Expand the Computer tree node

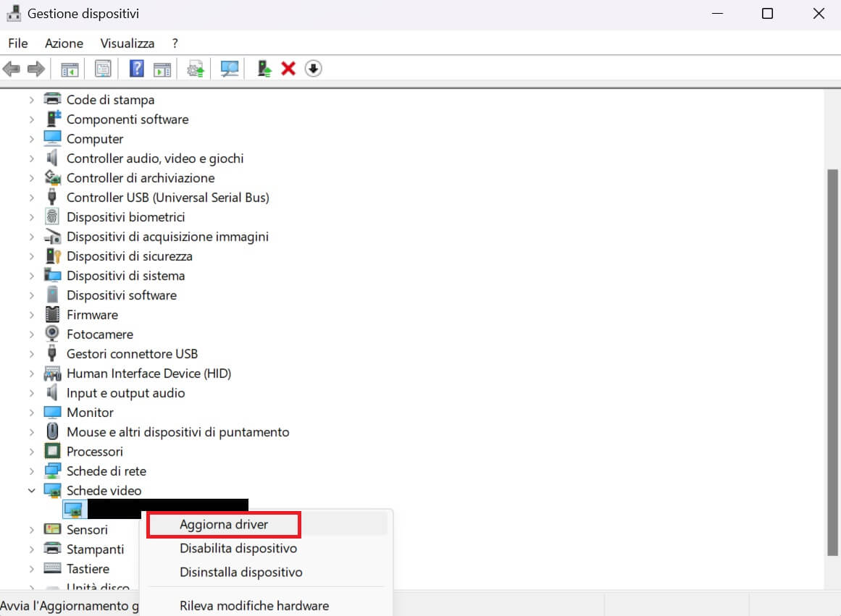pos(31,139)
